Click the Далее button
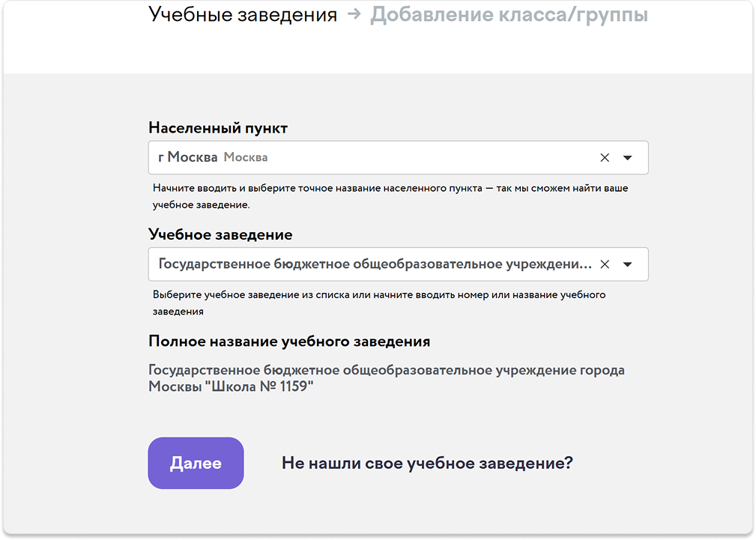This screenshot has height=540, width=756. point(196,463)
